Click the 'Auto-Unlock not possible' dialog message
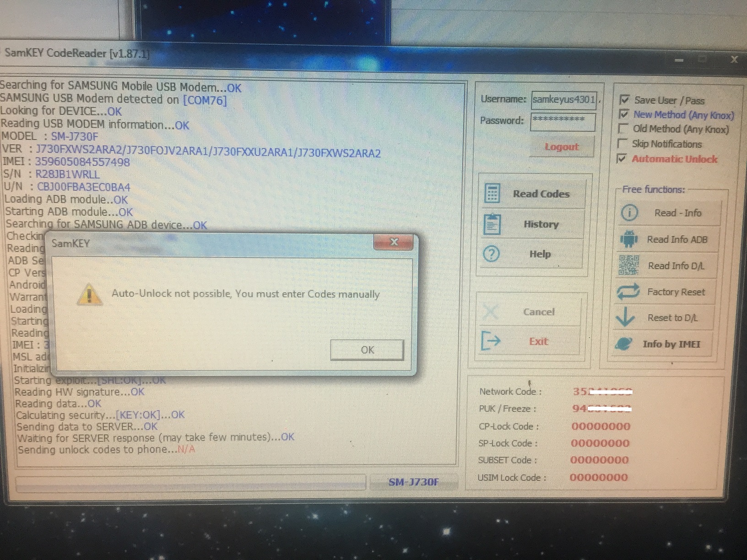Image resolution: width=747 pixels, height=560 pixels. pyautogui.click(x=246, y=294)
